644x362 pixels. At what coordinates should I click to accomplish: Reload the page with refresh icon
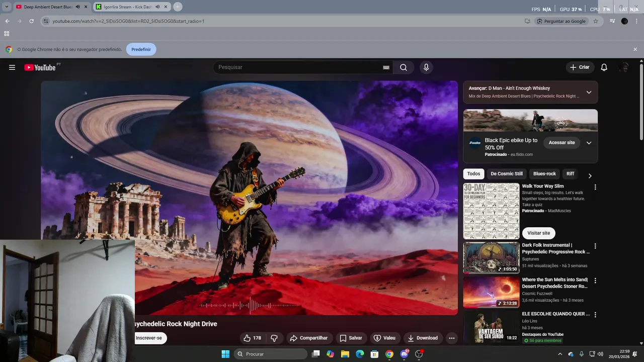[x=31, y=21]
